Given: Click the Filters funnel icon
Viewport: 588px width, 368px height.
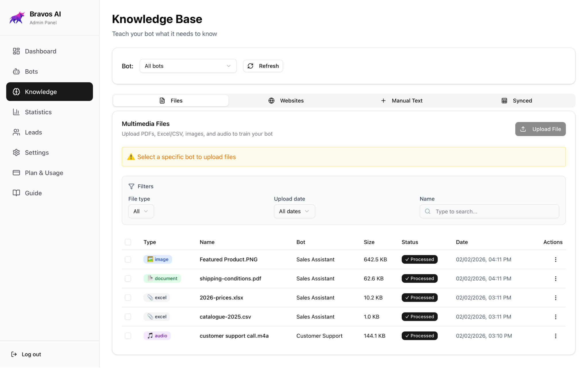Looking at the screenshot, I should point(131,186).
